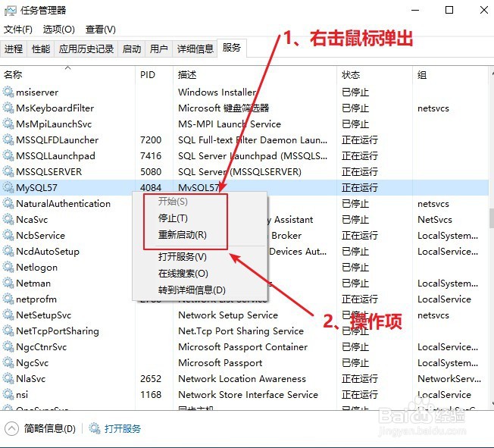Click PID 1168 in the nsi row
The width and height of the screenshot is (494, 448).
151,394
